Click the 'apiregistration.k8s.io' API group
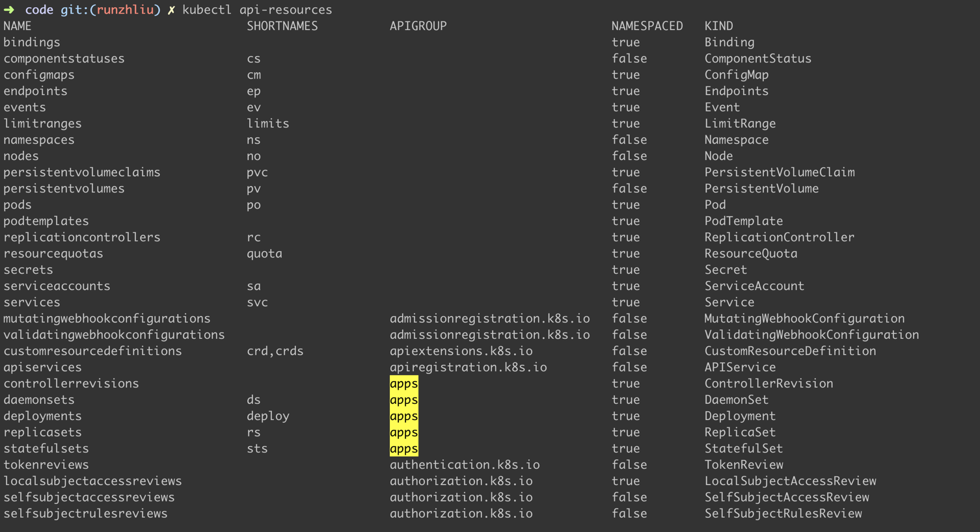Image resolution: width=980 pixels, height=532 pixels. point(468,367)
